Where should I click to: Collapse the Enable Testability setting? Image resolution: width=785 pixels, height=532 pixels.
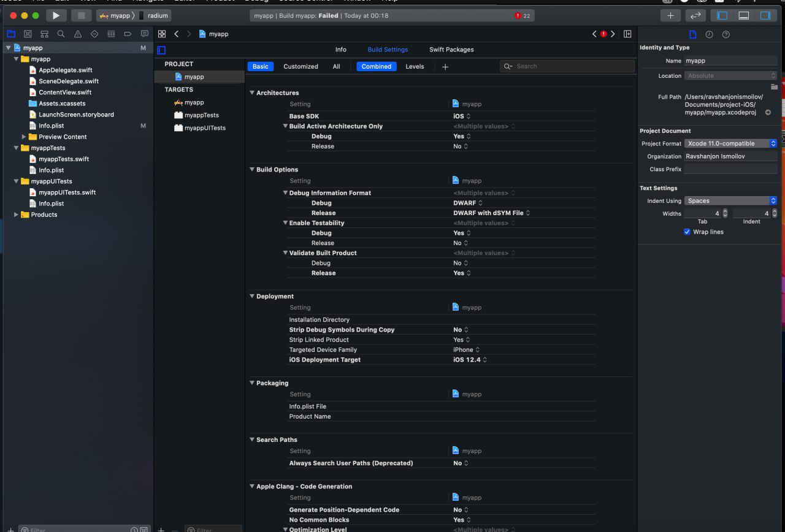(285, 223)
